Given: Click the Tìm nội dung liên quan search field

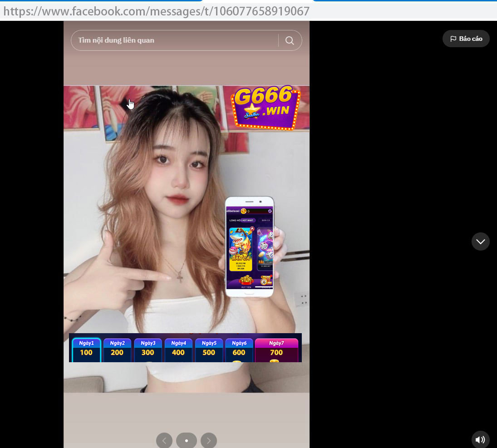Looking at the screenshot, I should (175, 40).
